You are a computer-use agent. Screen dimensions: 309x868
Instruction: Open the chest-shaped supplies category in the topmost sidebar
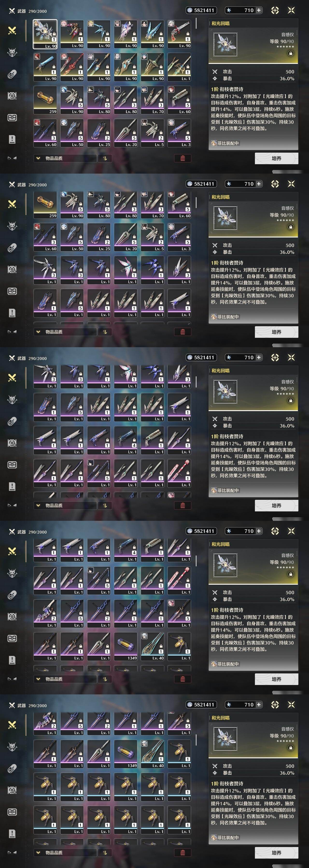click(x=12, y=118)
